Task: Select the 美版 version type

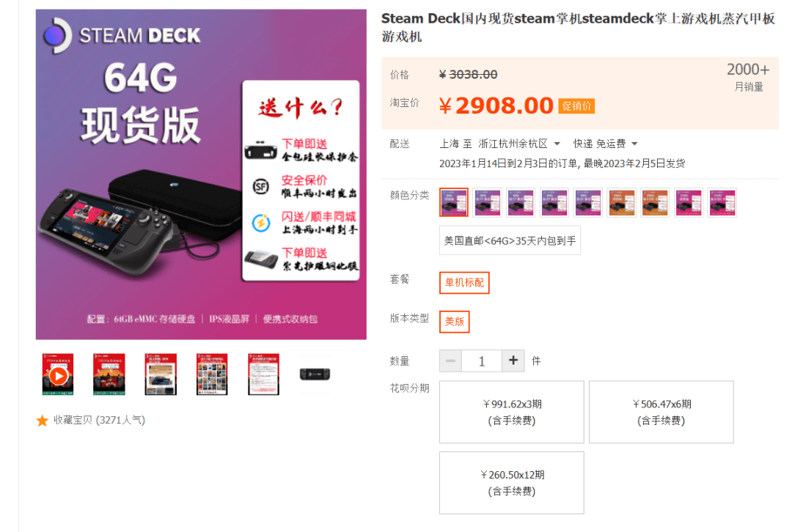Action: pos(454,322)
